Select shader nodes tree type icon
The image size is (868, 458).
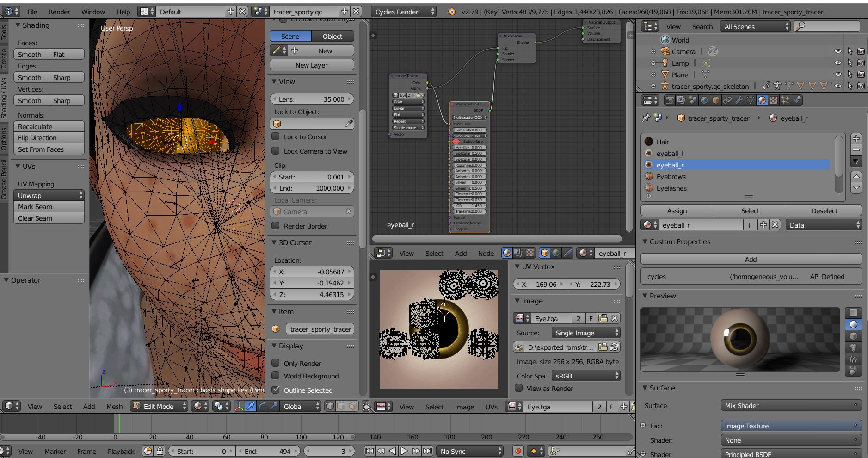pyautogui.click(x=507, y=253)
